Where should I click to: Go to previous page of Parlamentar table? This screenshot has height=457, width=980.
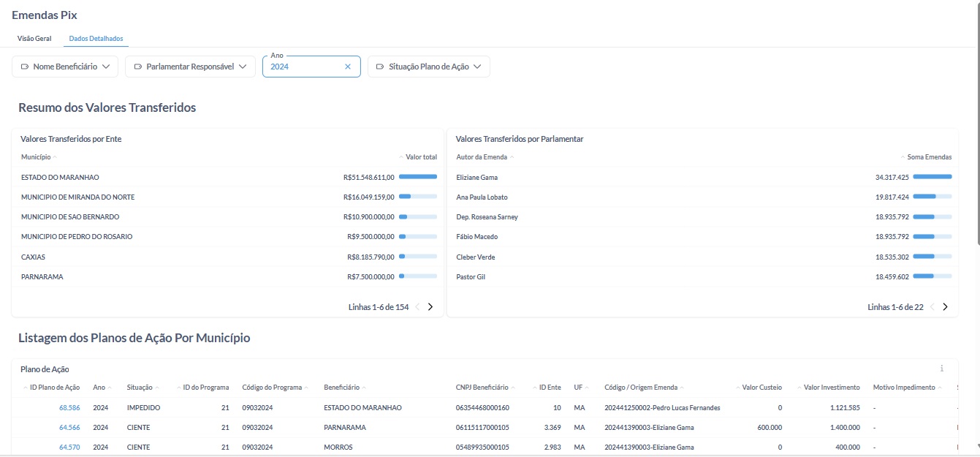932,307
